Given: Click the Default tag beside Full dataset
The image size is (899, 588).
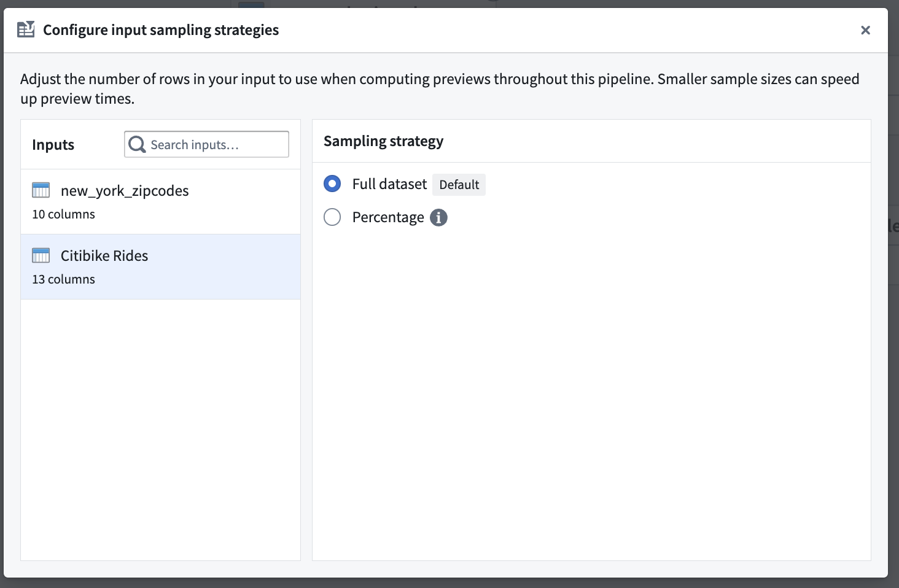Looking at the screenshot, I should (x=459, y=185).
